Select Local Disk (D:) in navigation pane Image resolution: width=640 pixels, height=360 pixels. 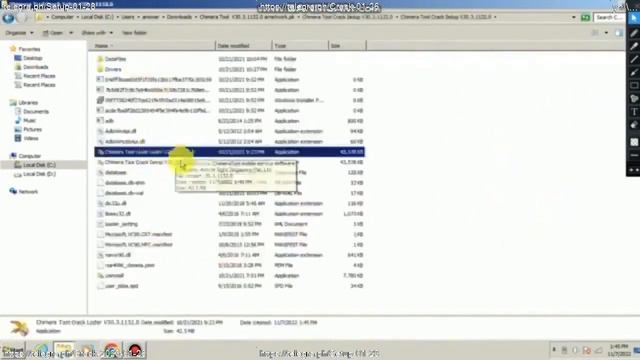click(39, 174)
